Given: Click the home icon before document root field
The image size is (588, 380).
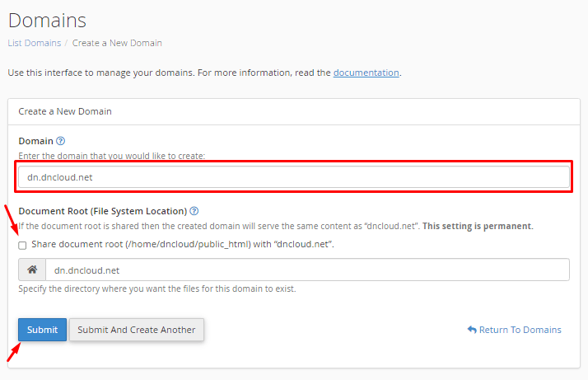Looking at the screenshot, I should [32, 270].
